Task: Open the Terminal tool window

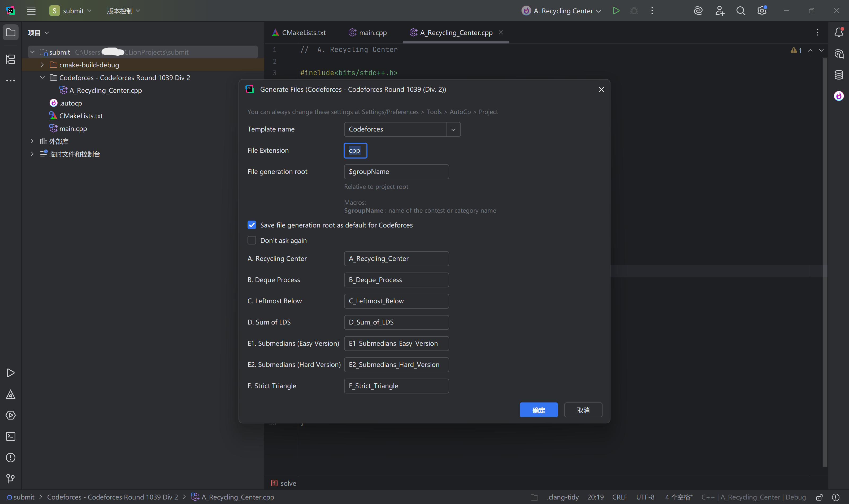Action: tap(11, 436)
